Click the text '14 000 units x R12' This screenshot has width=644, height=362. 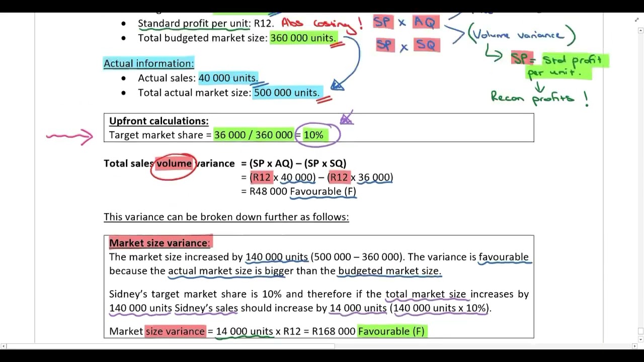point(258,331)
